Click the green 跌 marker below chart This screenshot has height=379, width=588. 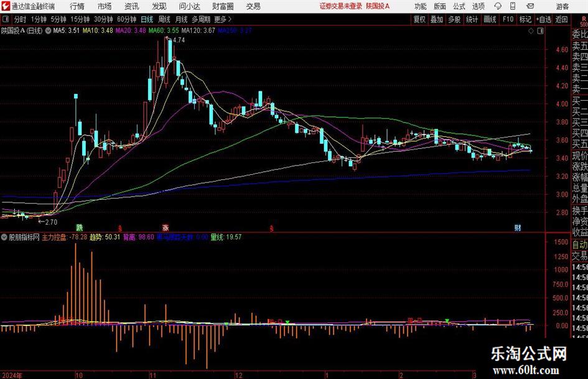[80, 227]
